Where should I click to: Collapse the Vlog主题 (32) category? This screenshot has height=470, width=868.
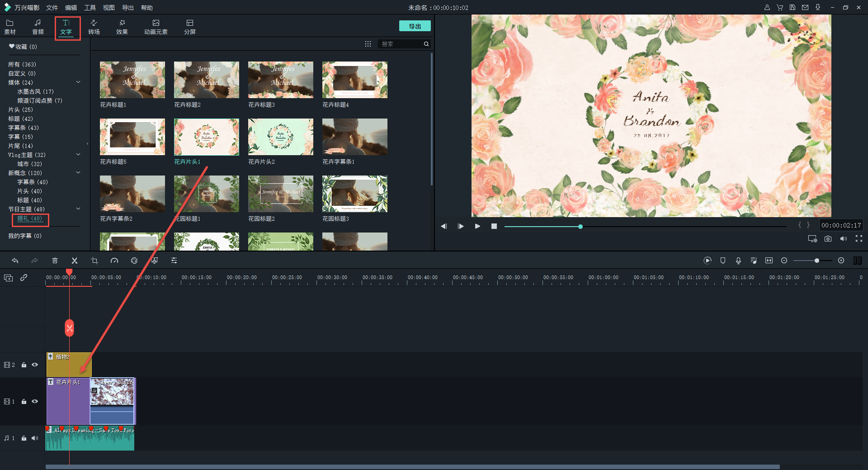(x=78, y=155)
